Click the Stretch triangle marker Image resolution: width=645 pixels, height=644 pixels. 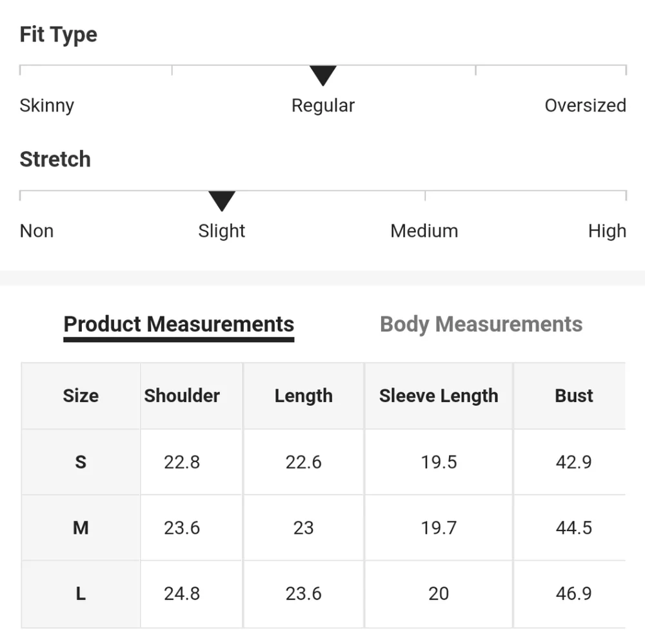pos(222,201)
